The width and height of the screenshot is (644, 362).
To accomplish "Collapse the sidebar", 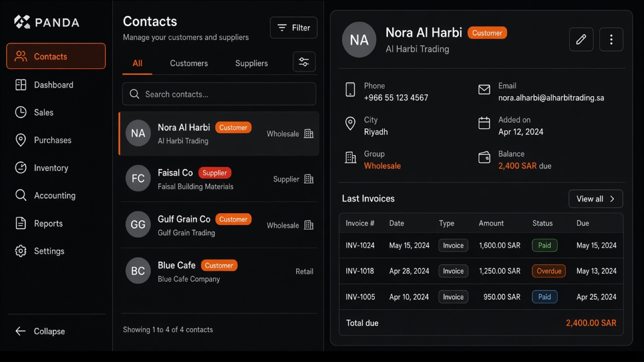I will [x=40, y=331].
